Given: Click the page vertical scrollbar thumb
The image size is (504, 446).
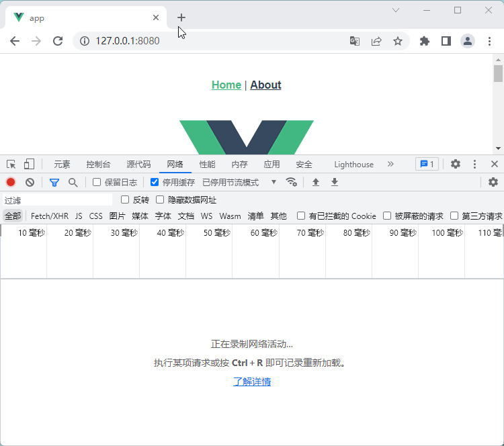Looking at the screenshot, I should [498, 74].
